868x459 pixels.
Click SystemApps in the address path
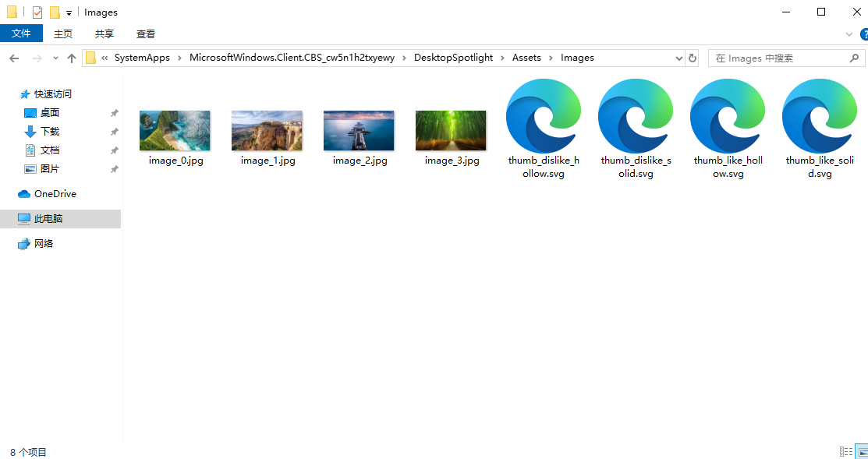coord(142,58)
